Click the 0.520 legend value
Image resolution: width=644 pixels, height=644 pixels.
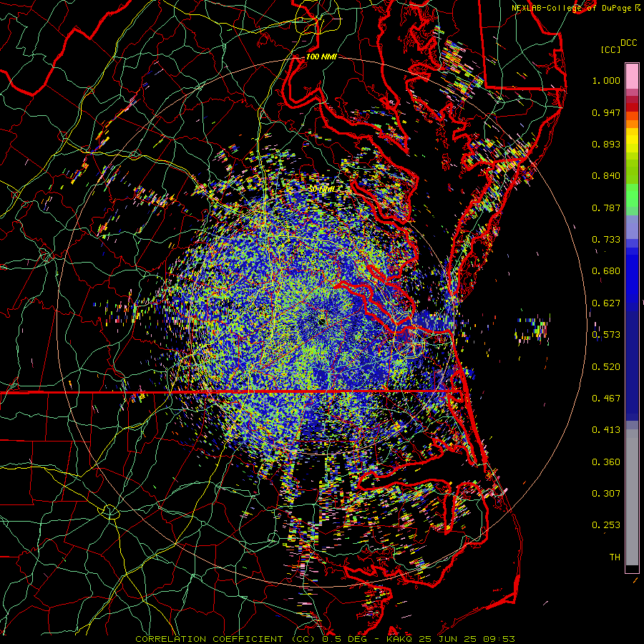point(606,367)
